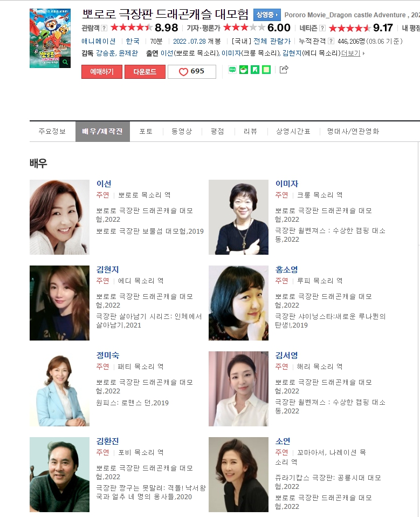Screen dimensions: 420x517
Task: Open the 상영중 now-showing badge
Action: click(267, 15)
